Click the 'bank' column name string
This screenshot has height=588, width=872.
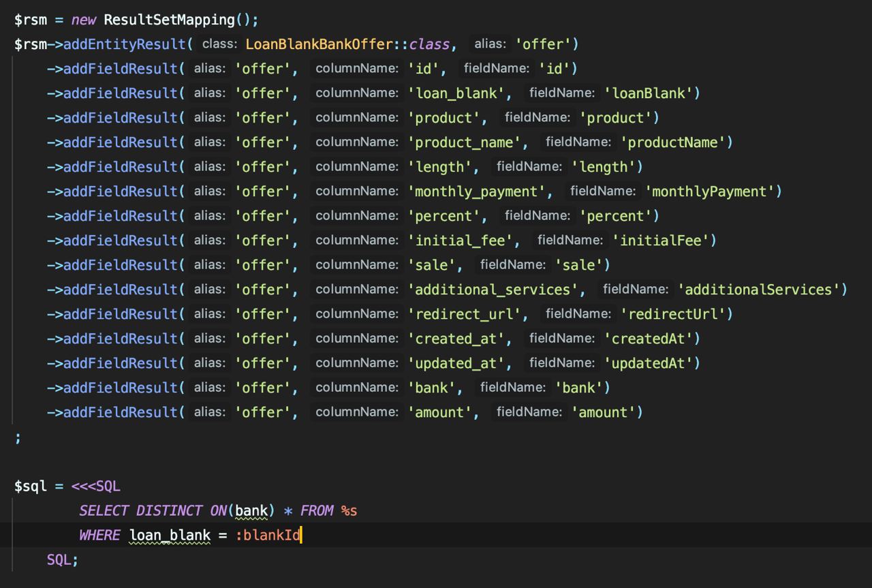point(431,388)
